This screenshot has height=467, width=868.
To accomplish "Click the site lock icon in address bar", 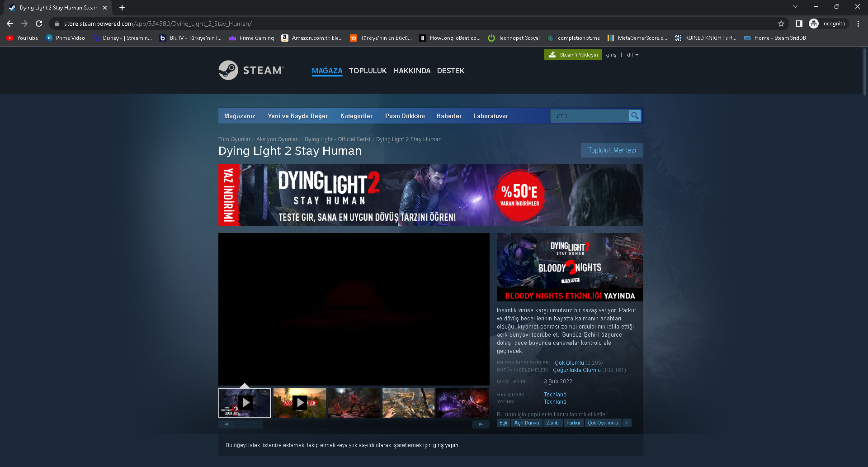I will pos(57,24).
